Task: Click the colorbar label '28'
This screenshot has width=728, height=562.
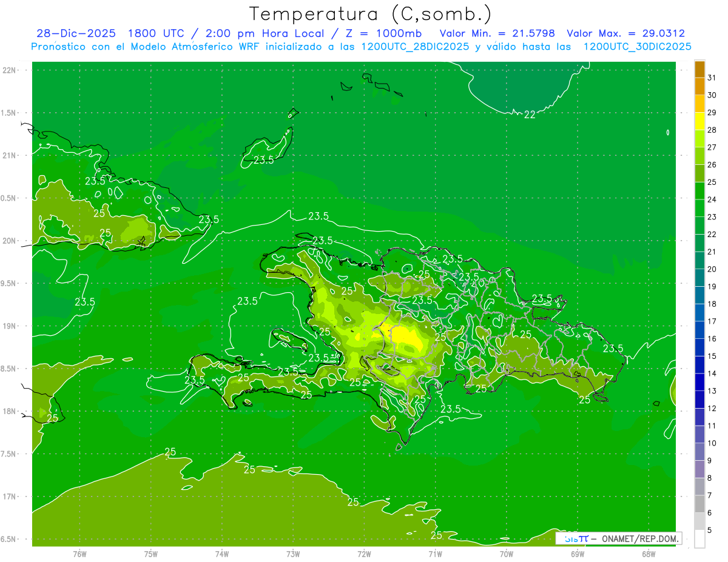Action: pyautogui.click(x=712, y=130)
